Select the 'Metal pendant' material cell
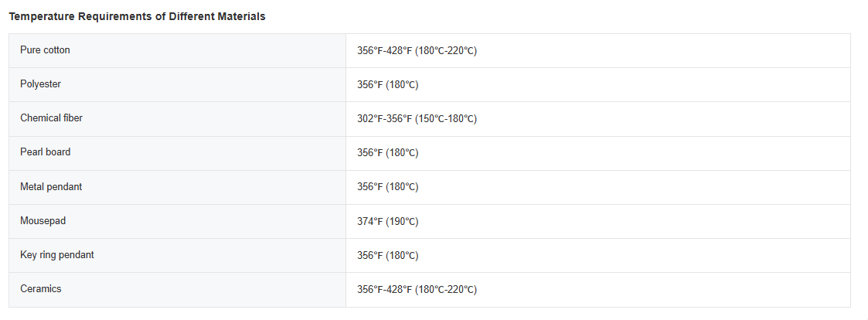The height and width of the screenshot is (320, 868). [51, 186]
